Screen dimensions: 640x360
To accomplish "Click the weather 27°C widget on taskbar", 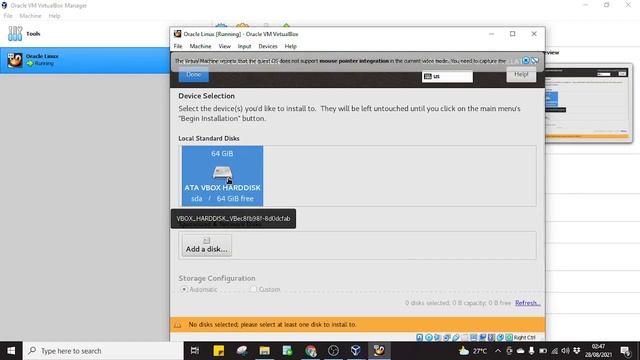I will coord(472,351).
